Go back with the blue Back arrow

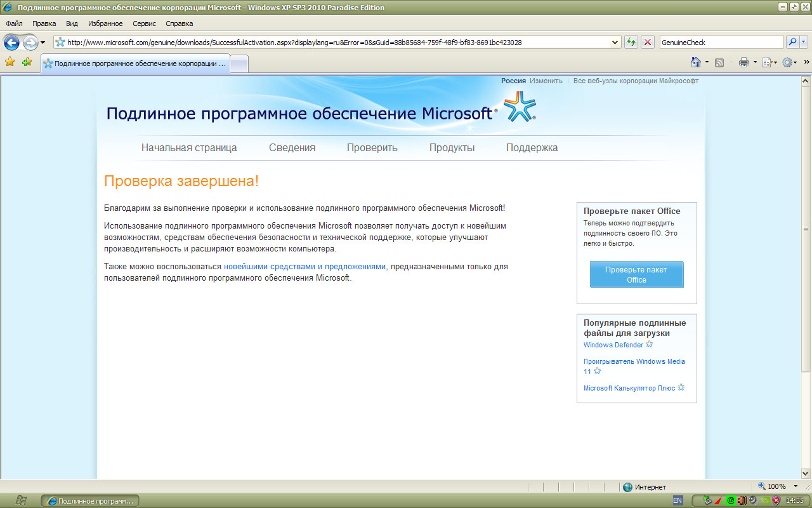click(11, 43)
